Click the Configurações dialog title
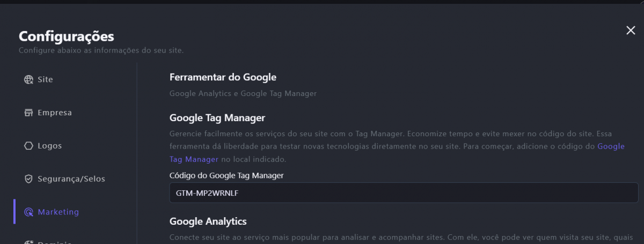 pyautogui.click(x=67, y=36)
